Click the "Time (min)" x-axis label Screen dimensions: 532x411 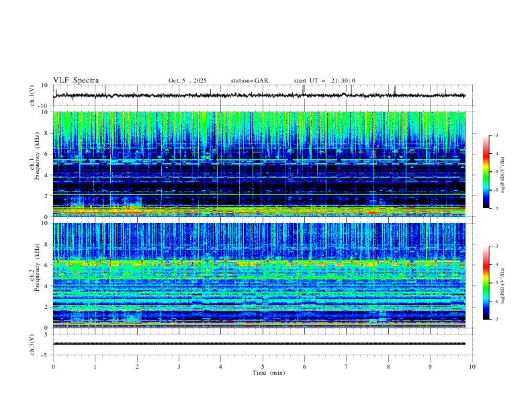click(269, 373)
